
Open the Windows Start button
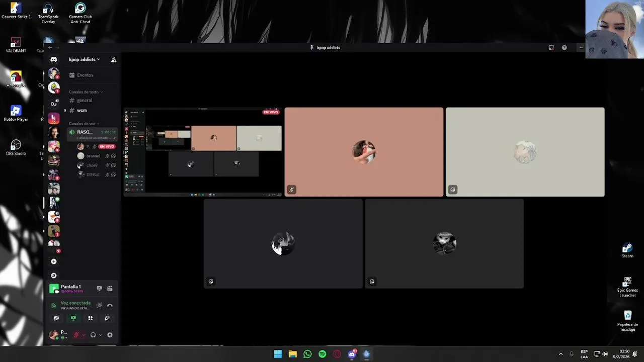tap(278, 354)
